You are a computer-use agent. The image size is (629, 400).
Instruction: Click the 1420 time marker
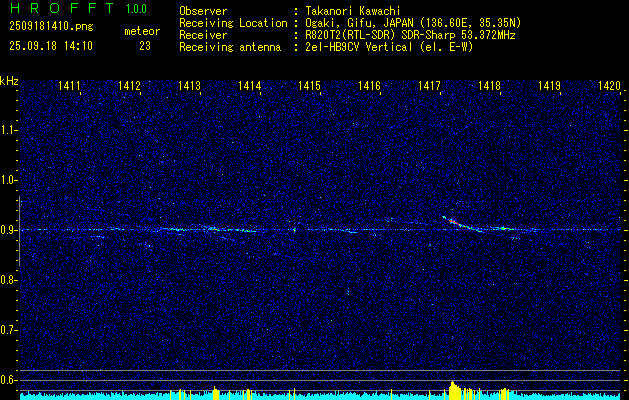(609, 87)
